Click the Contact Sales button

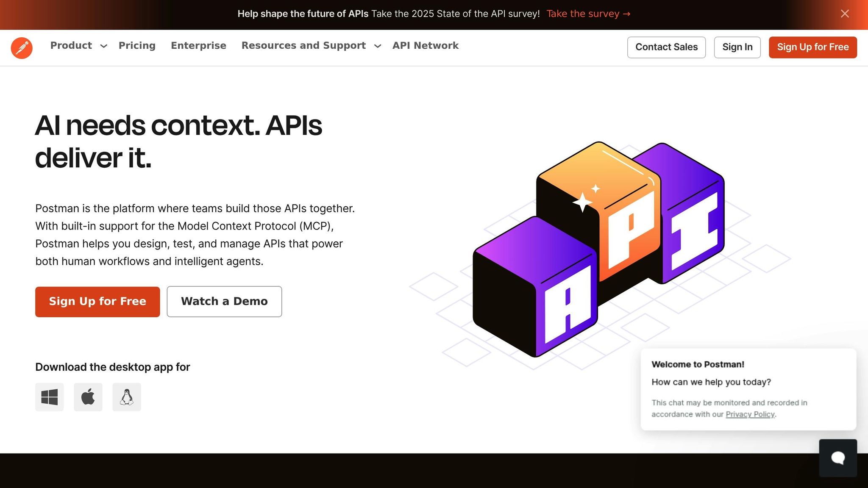(x=666, y=47)
